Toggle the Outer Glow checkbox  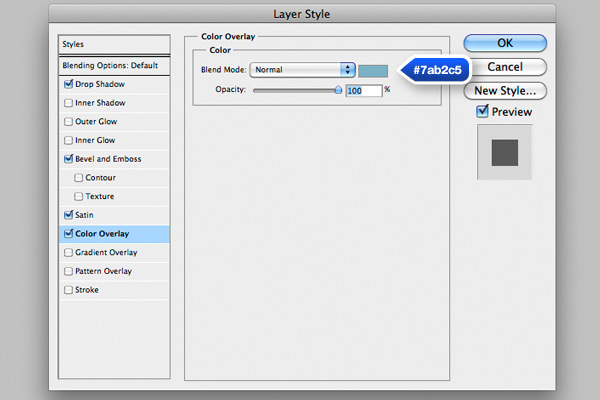(68, 121)
